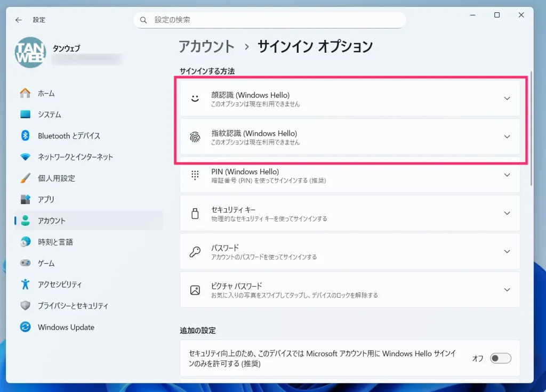This screenshot has height=392, width=546.
Task: Open ホーム in the sidebar
Action: (89, 93)
